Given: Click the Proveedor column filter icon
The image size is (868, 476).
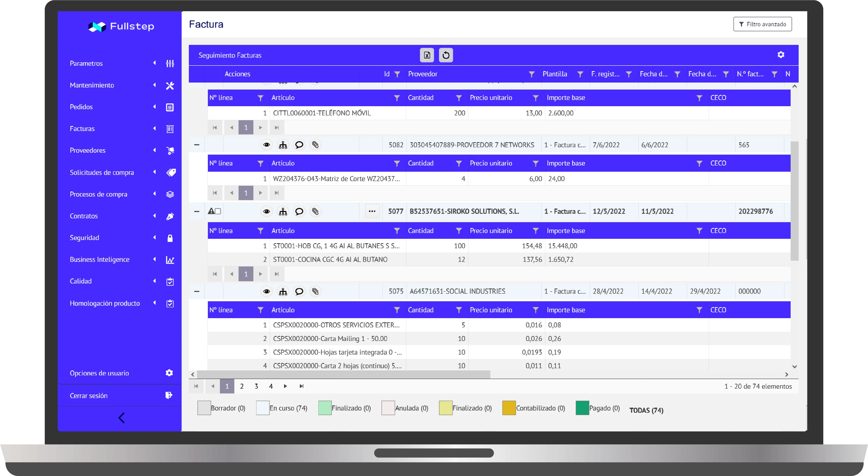Looking at the screenshot, I should [x=531, y=74].
